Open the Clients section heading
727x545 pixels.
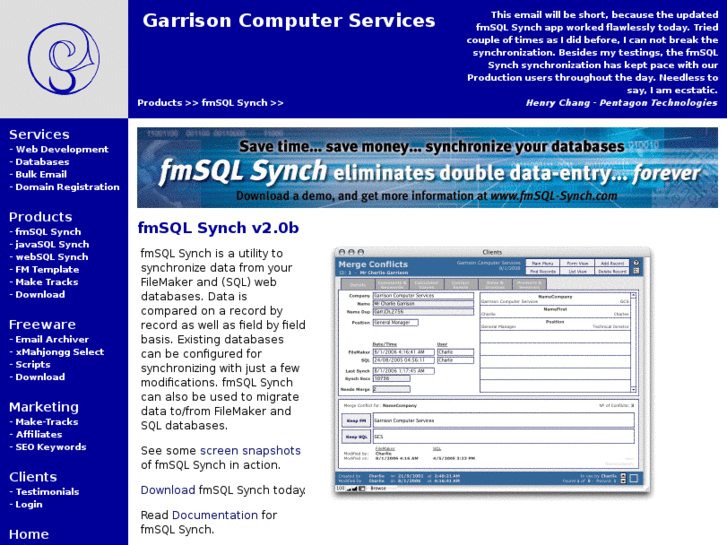[x=33, y=477]
